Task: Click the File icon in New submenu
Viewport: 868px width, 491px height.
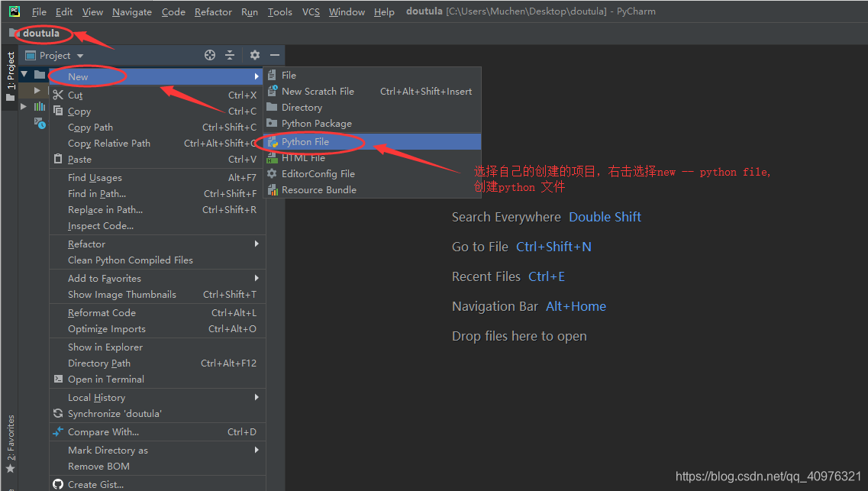Action: [272, 75]
